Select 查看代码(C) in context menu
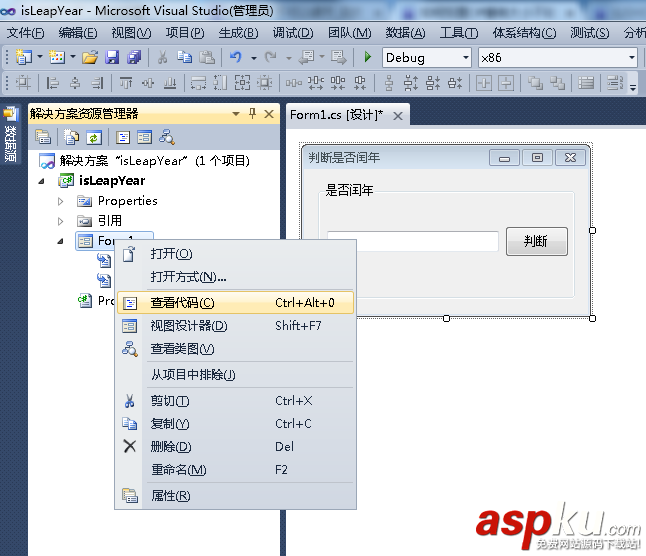This screenshot has height=556, width=646. pyautogui.click(x=235, y=303)
